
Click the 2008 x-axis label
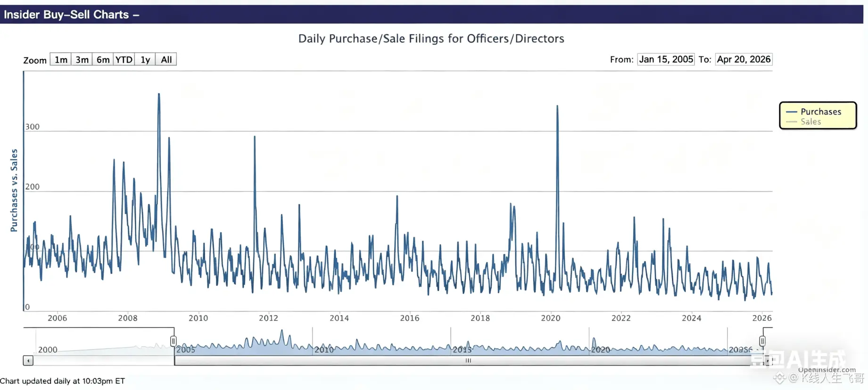(x=128, y=318)
